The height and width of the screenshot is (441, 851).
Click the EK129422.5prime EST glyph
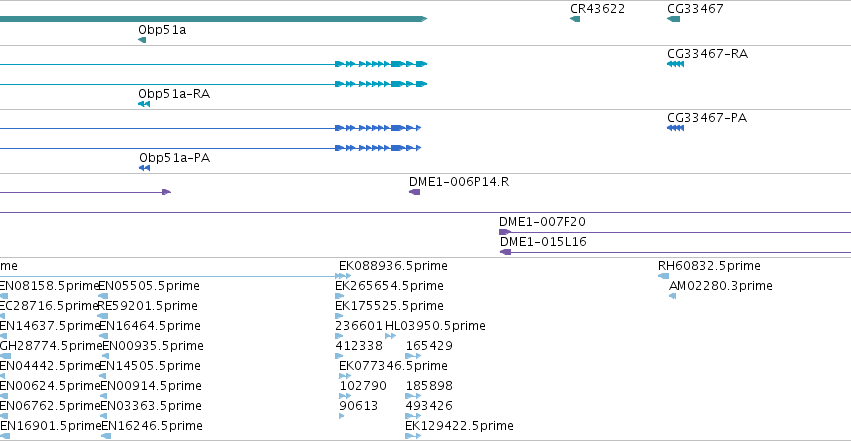(x=413, y=436)
